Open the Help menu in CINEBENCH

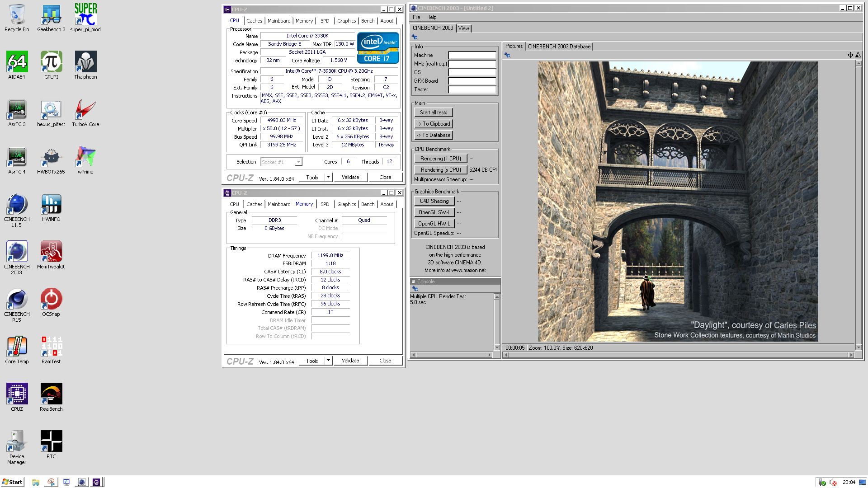(431, 17)
